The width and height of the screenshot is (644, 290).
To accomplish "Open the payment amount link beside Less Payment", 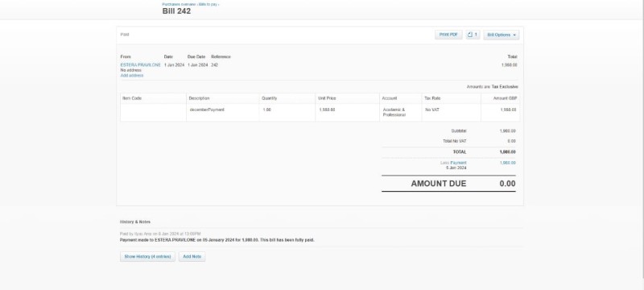I will [x=508, y=163].
